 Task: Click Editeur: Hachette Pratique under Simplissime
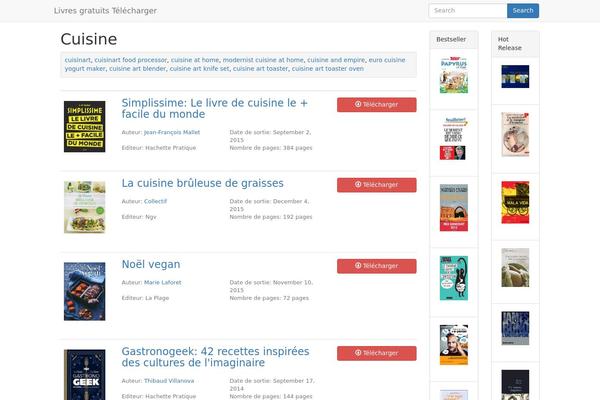[x=159, y=148]
